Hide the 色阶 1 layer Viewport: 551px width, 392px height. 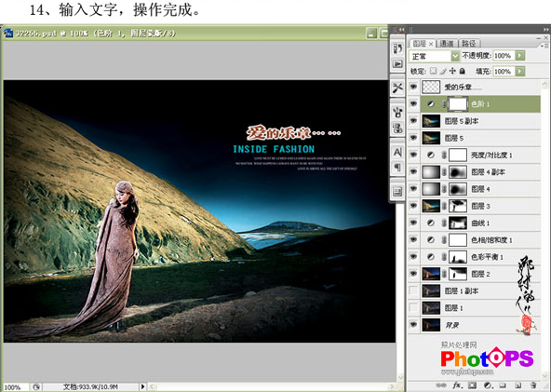tap(413, 104)
